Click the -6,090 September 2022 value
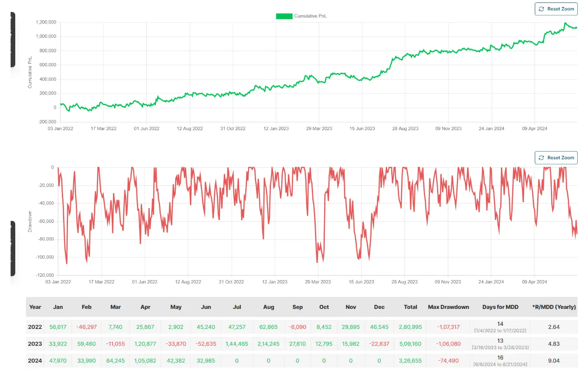Viewport: 588px width, 376px height. tap(297, 327)
